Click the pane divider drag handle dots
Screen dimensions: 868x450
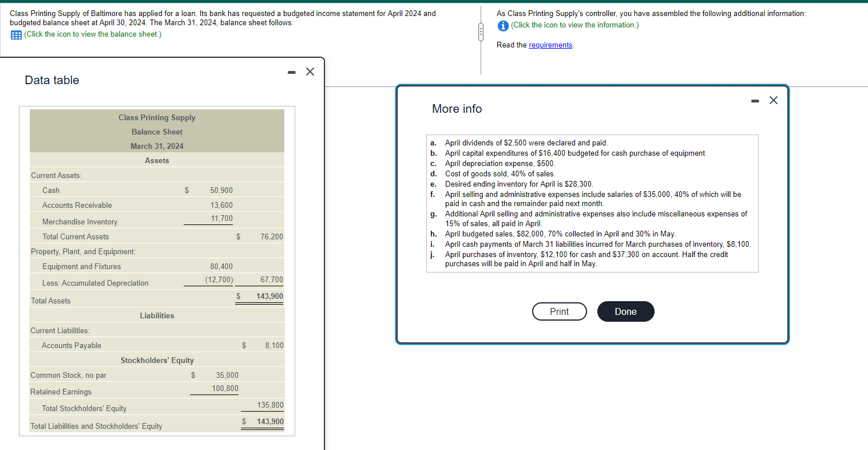pos(481,33)
